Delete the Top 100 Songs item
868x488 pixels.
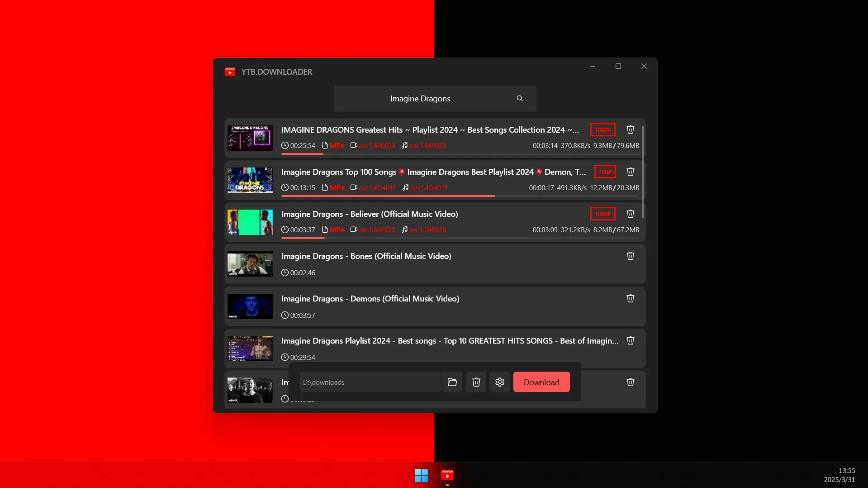(x=630, y=172)
